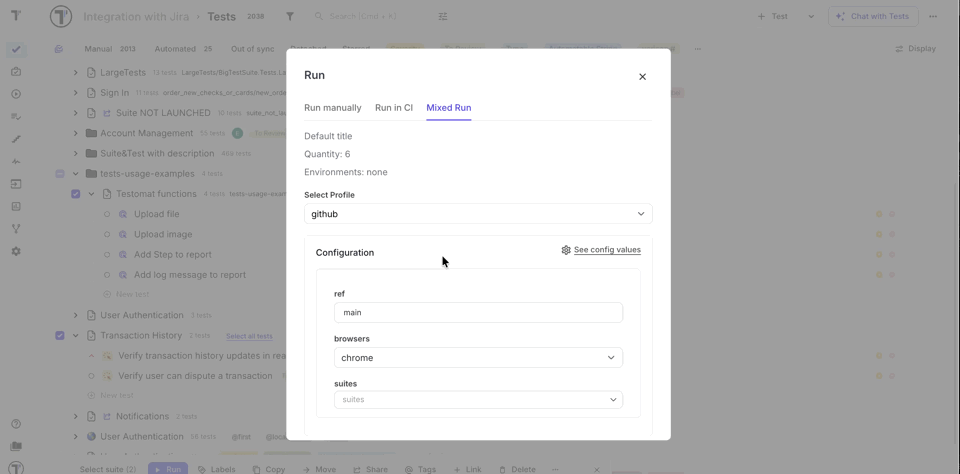Open the Imports arrow icon in the sidebar

click(16, 184)
